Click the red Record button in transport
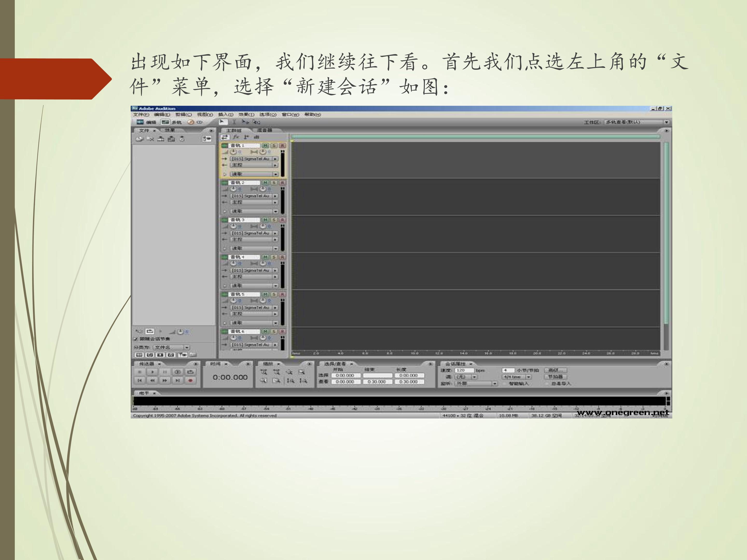The width and height of the screenshot is (747, 560). click(x=190, y=380)
